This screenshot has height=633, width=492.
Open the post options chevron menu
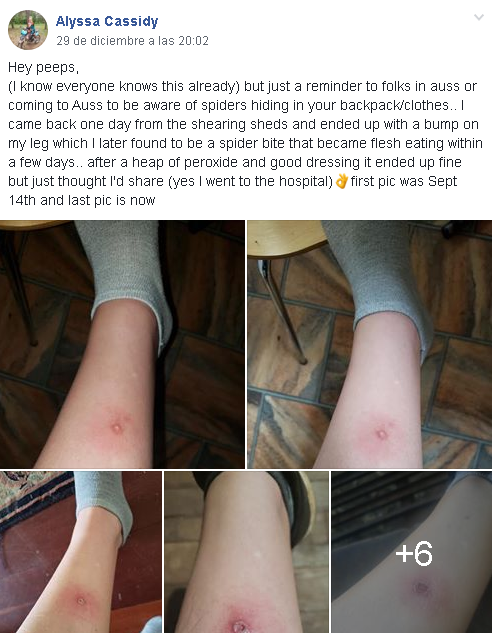point(479,17)
